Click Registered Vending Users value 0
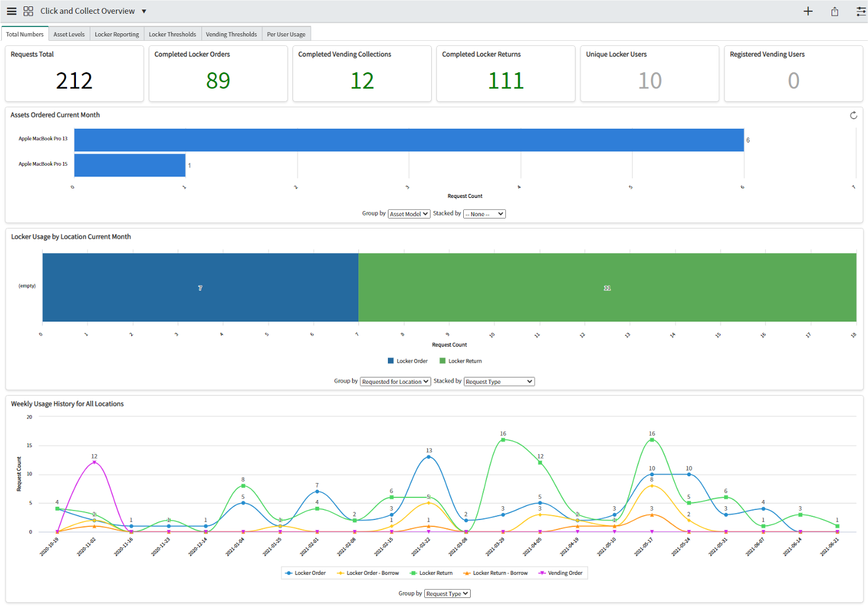 pos(793,81)
